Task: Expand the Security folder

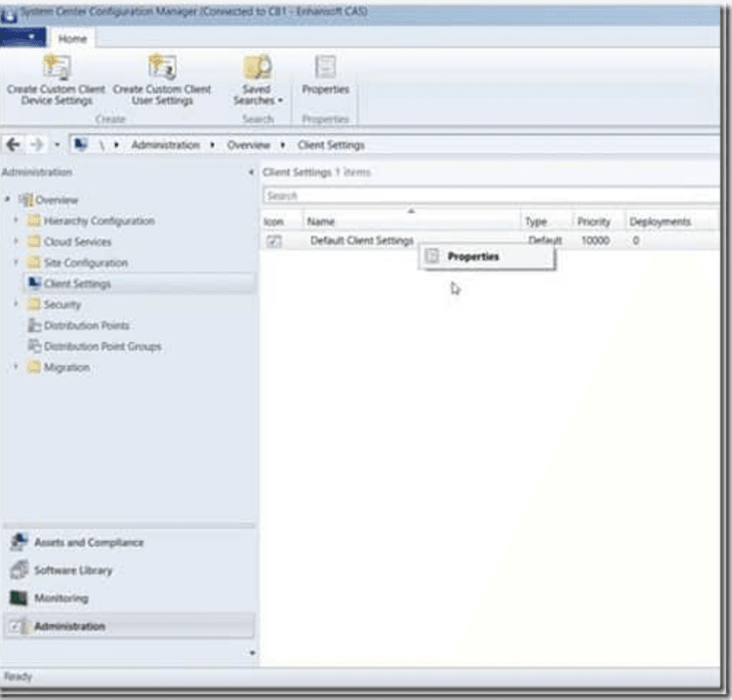Action: [16, 304]
